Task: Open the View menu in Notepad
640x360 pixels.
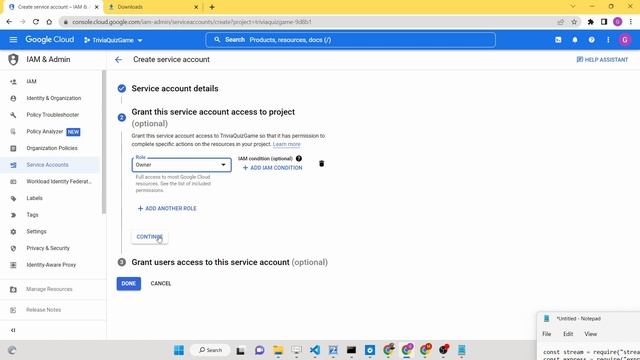Action: (x=590, y=334)
